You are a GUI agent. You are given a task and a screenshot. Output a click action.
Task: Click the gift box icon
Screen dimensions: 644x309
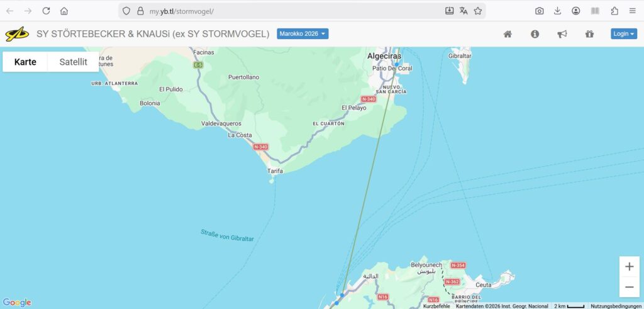589,34
